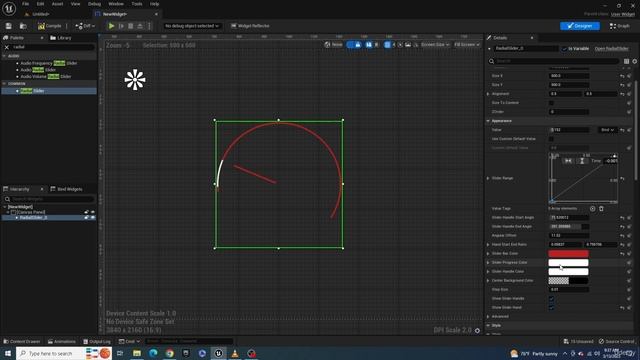Open the Content Drawer
This screenshot has height=360, width=640.
coord(22,342)
